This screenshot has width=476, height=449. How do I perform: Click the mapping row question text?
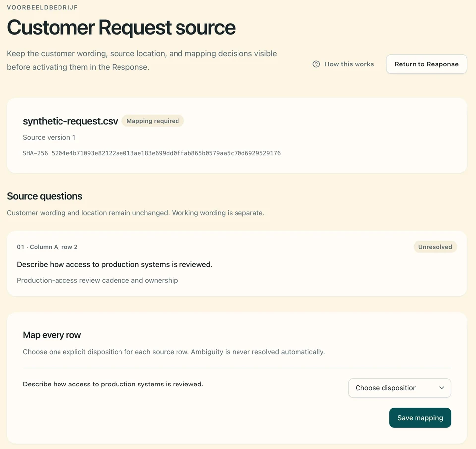[x=113, y=384]
